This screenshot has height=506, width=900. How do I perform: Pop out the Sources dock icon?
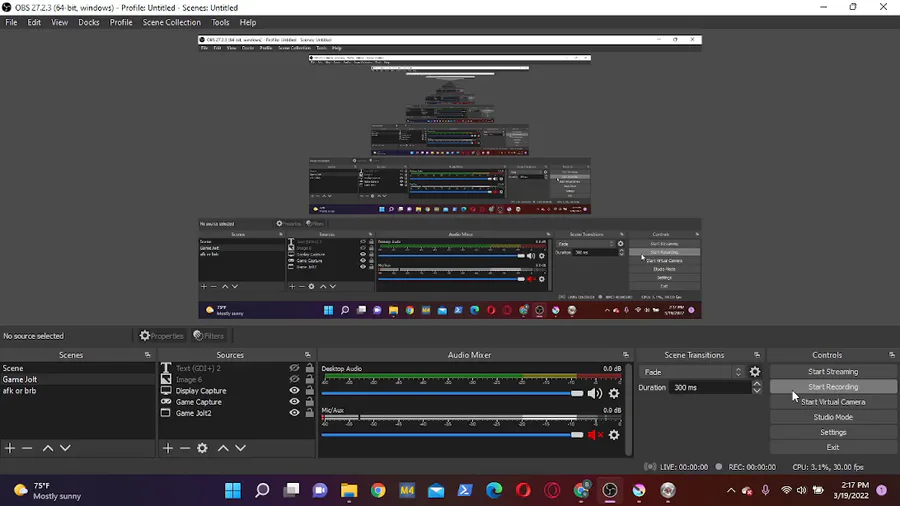coord(308,355)
